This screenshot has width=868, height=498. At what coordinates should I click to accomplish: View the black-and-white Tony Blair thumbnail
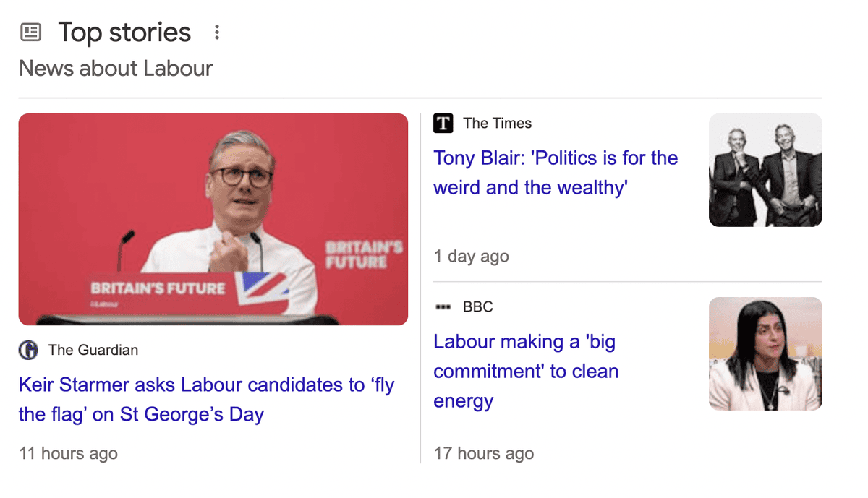coord(765,170)
